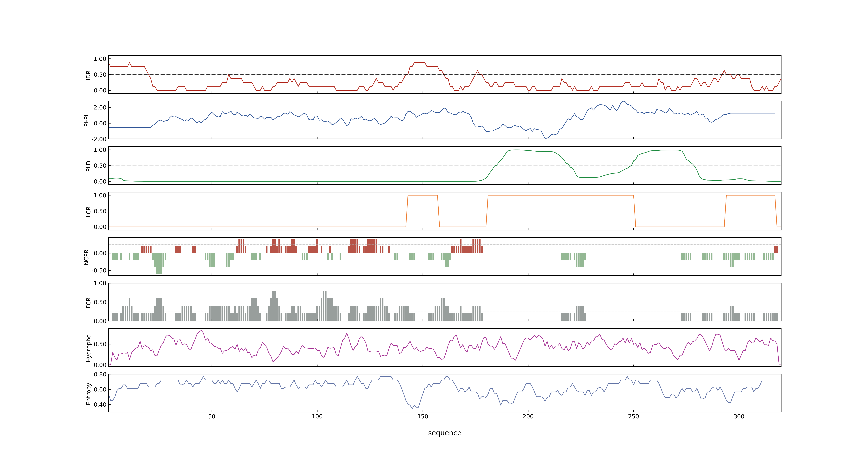Click the 0.00 tick on Pi-Pi axis

pos(100,123)
